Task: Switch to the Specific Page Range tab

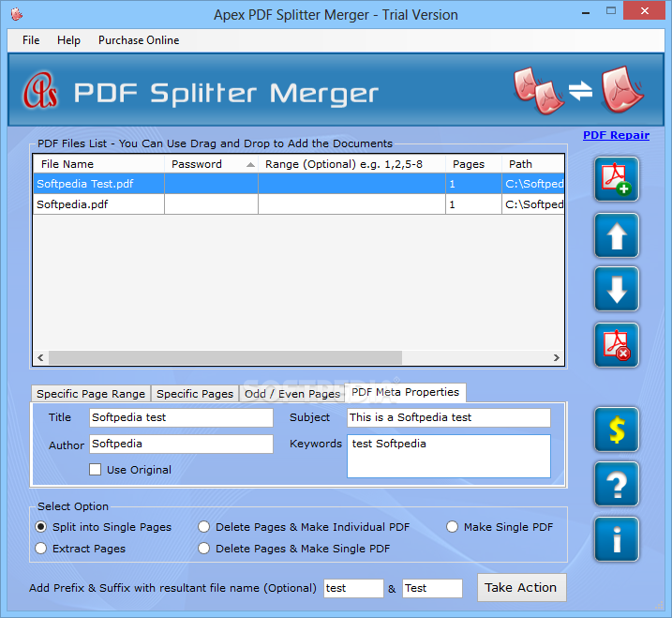Action: coord(91,394)
